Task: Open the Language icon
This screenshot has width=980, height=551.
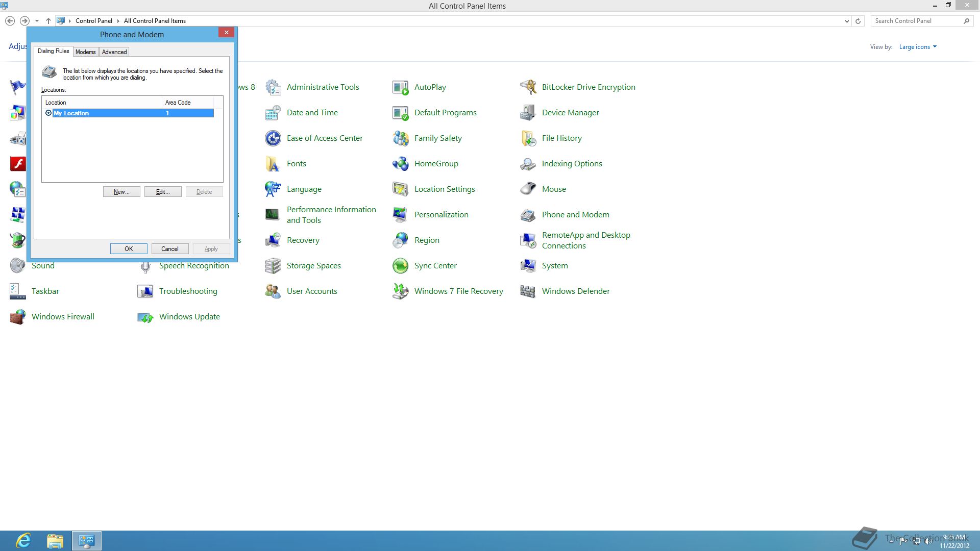Action: click(273, 189)
